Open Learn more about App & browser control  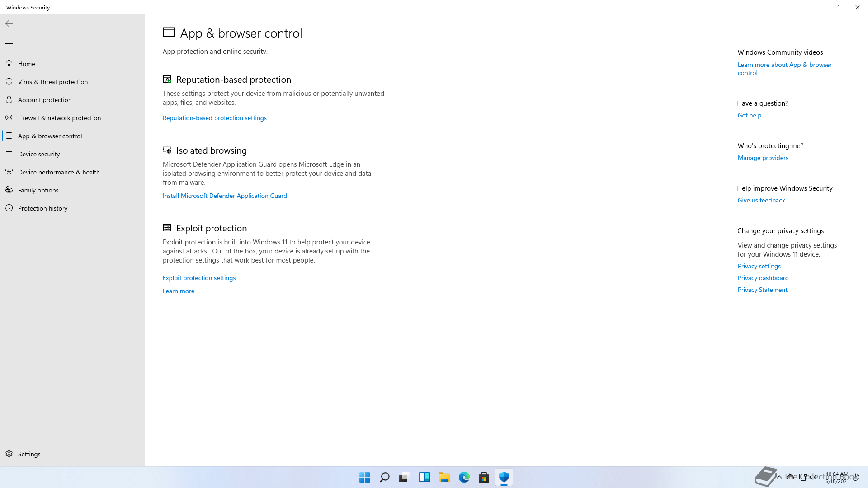click(785, 69)
